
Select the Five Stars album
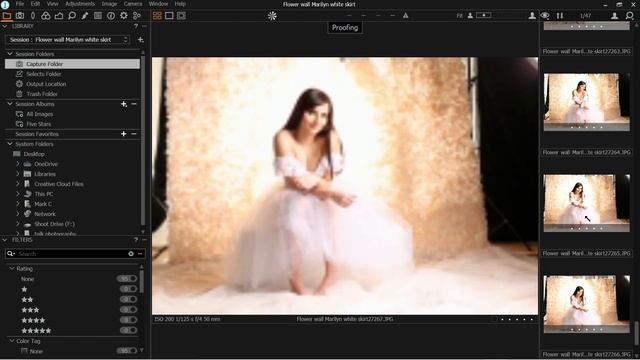(38, 124)
